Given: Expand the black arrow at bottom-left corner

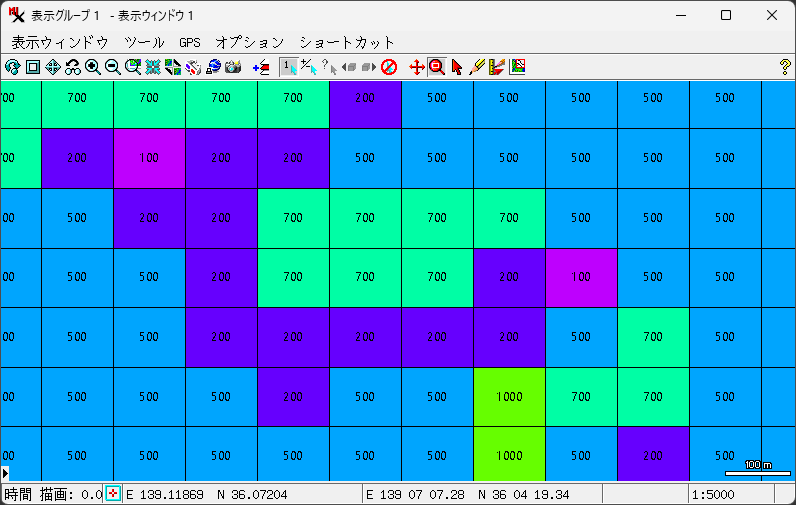Looking at the screenshot, I should [5, 472].
